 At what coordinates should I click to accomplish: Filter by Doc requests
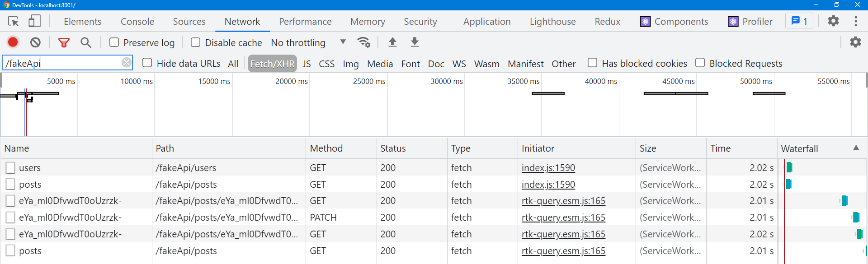[x=436, y=64]
